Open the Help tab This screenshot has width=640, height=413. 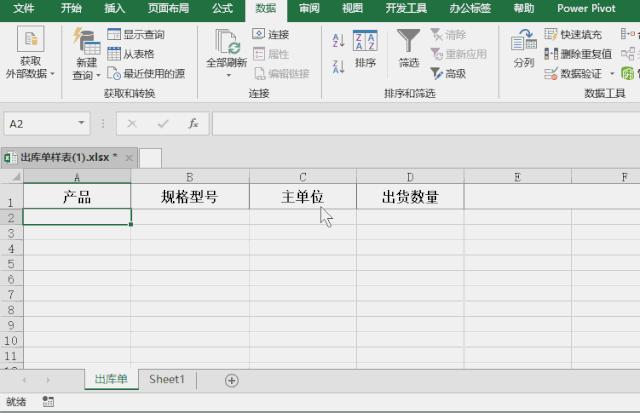(x=524, y=8)
